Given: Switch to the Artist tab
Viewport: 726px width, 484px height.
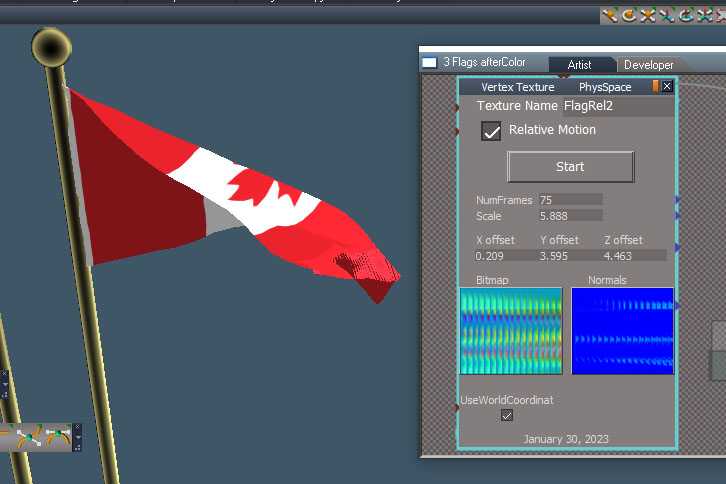Looking at the screenshot, I should tap(579, 65).
